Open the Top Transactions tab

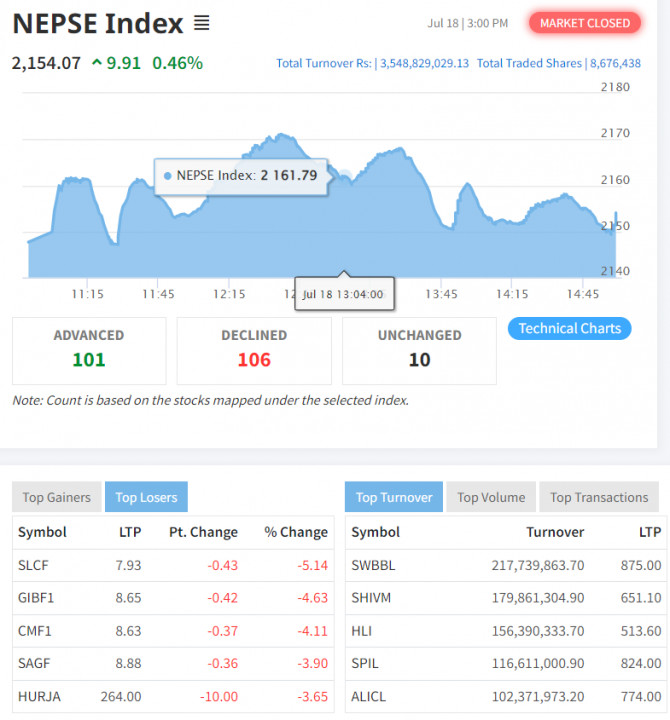(x=599, y=497)
